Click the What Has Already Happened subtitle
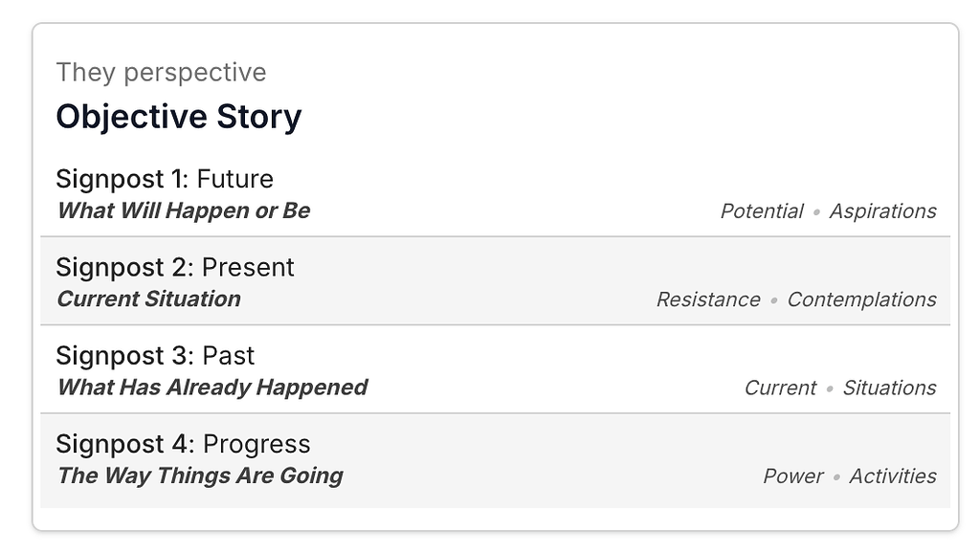This screenshot has height=554, width=980. 212,388
